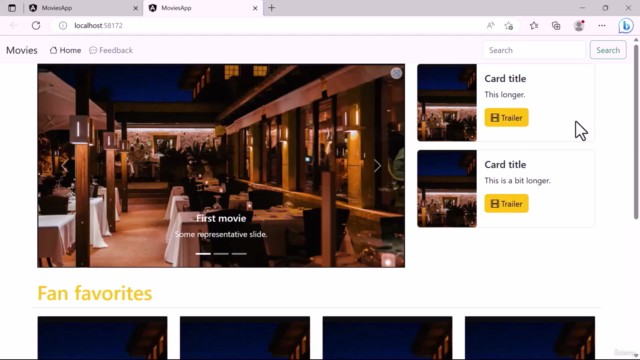The width and height of the screenshot is (640, 360).
Task: Click the browser back arrow
Action: tap(14, 25)
